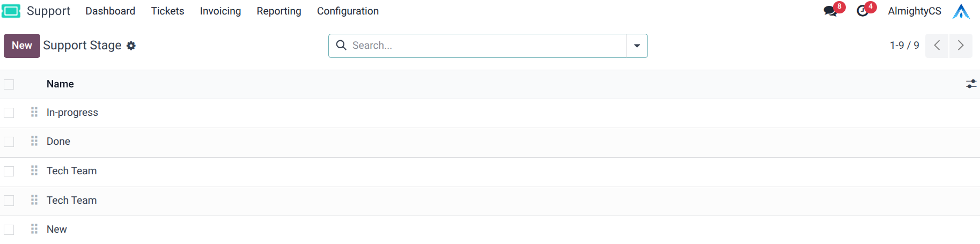Viewport: 980px width, 244px height.
Task: Open the Dashboard menu item
Action: (110, 11)
